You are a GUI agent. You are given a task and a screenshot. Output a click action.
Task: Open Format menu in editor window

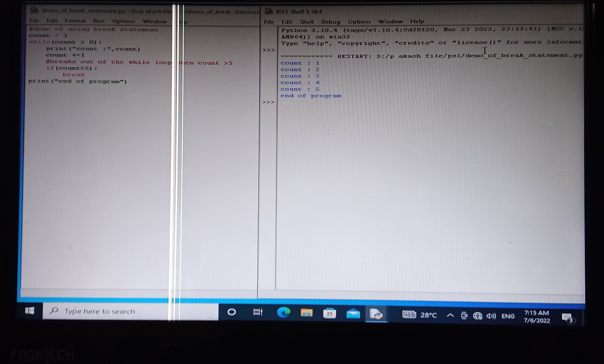point(75,21)
